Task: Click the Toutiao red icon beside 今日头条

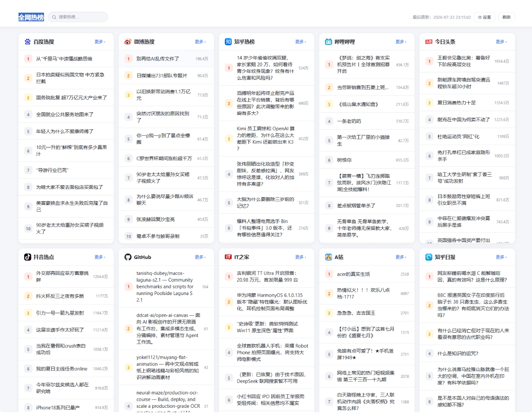Action: click(429, 42)
